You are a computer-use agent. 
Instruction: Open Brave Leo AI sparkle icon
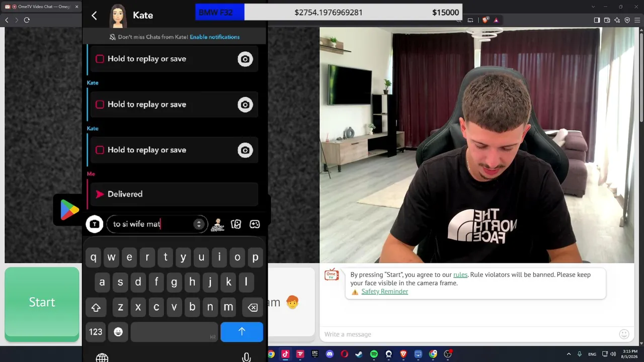pos(617,20)
